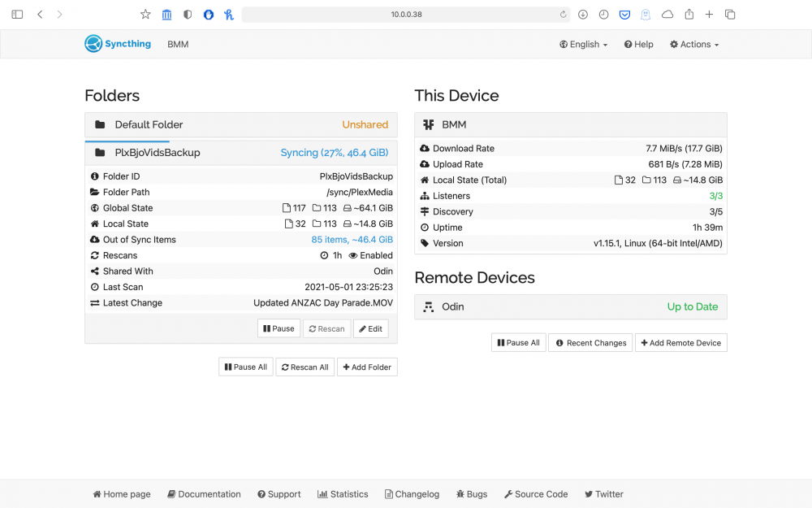The image size is (812, 508).
Task: Pause all remote devices
Action: click(x=518, y=343)
